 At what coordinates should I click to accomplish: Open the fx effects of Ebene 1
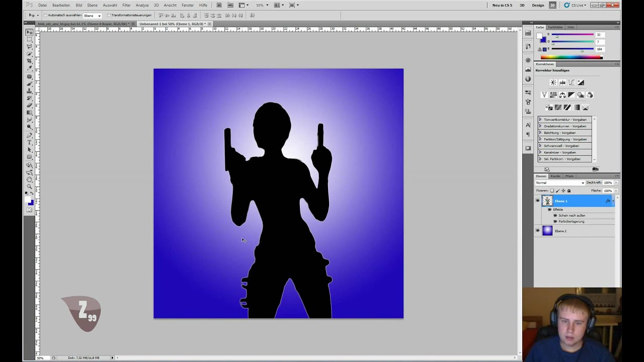(x=608, y=201)
